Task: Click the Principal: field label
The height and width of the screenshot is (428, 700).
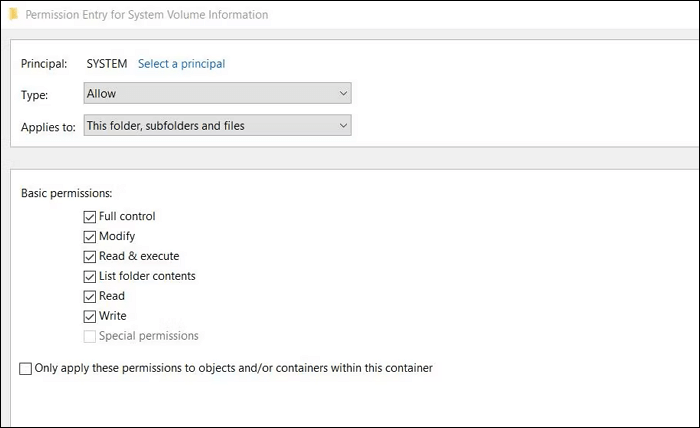Action: (x=44, y=64)
